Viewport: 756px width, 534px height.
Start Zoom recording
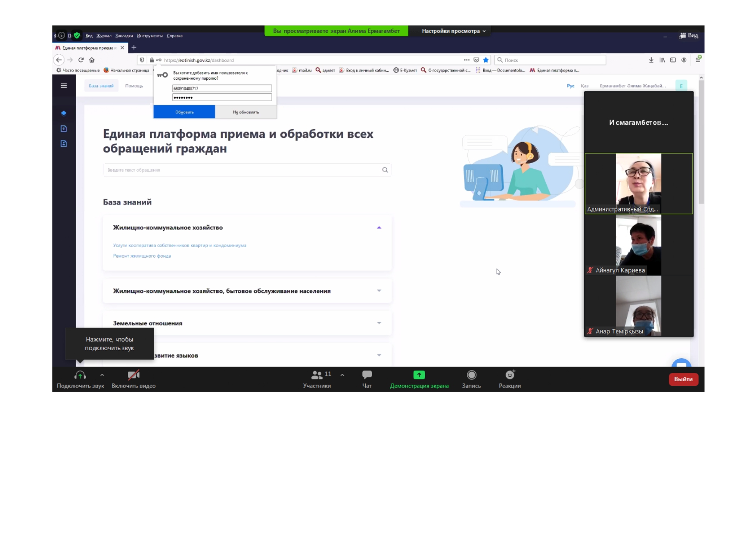(x=472, y=379)
